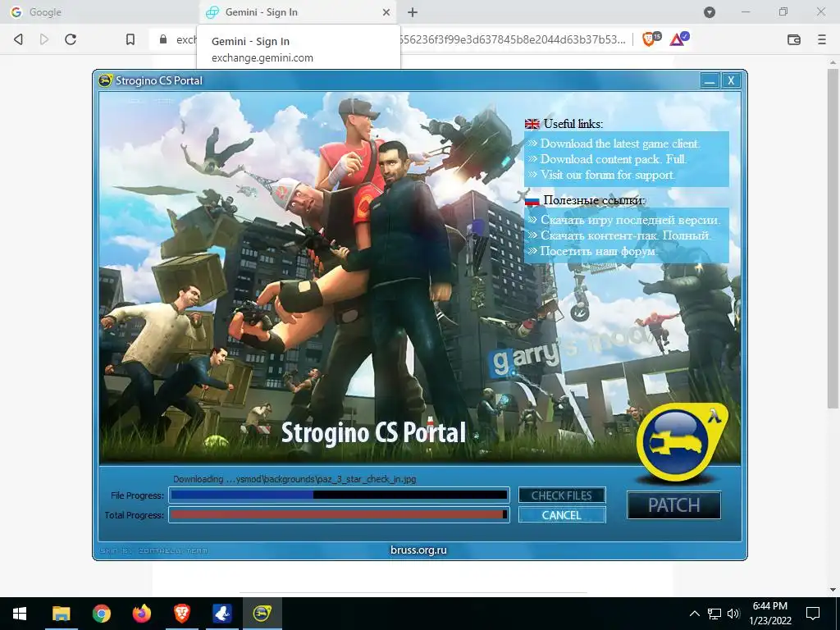Click the padlock site security icon
This screenshot has height=630, width=840.
click(163, 39)
